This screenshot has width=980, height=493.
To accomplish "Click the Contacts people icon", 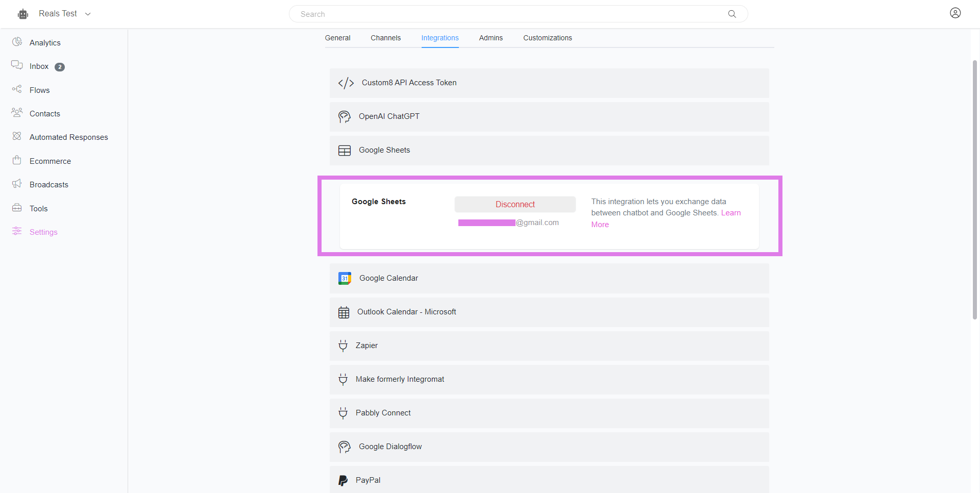I will tap(17, 112).
